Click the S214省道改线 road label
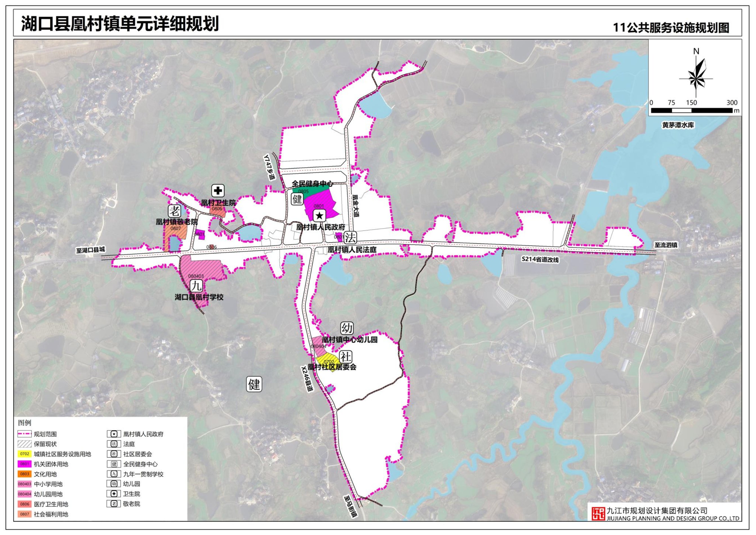Image resolution: width=756 pixels, height=535 pixels. coord(540,259)
